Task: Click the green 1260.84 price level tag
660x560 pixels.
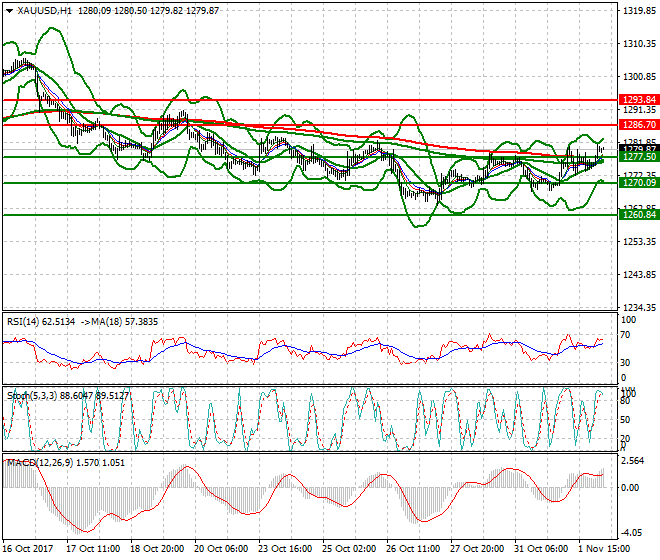Action: click(x=638, y=215)
